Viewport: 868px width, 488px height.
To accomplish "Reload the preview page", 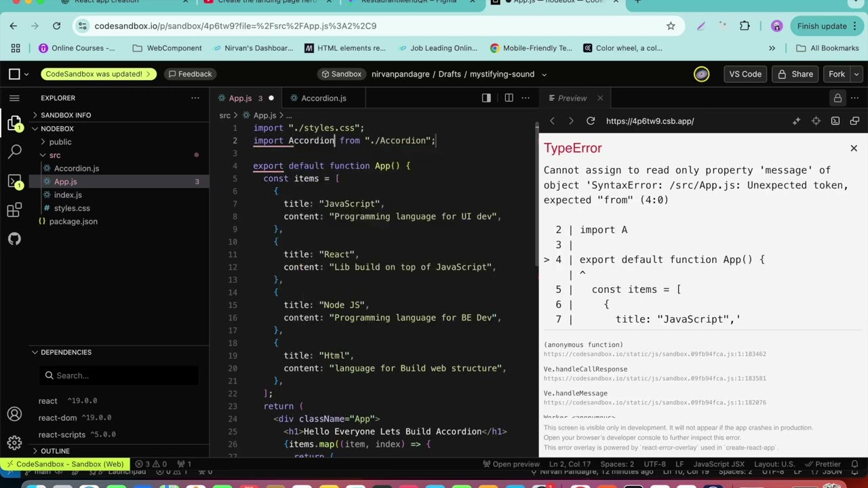I will [x=591, y=121].
